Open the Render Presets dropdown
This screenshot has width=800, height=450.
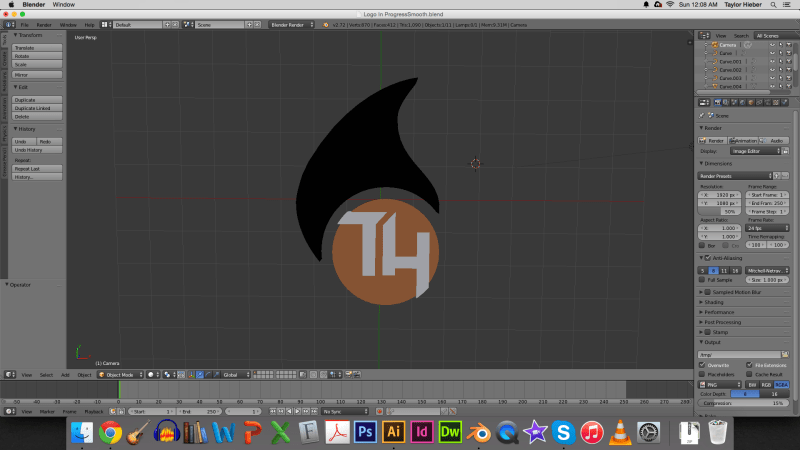pos(735,176)
